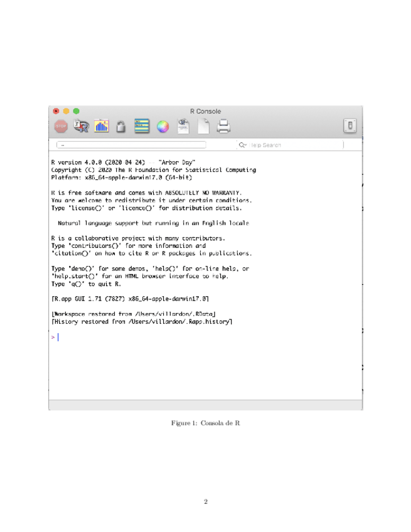Click the STOP icon in the toolbar

tap(61, 126)
